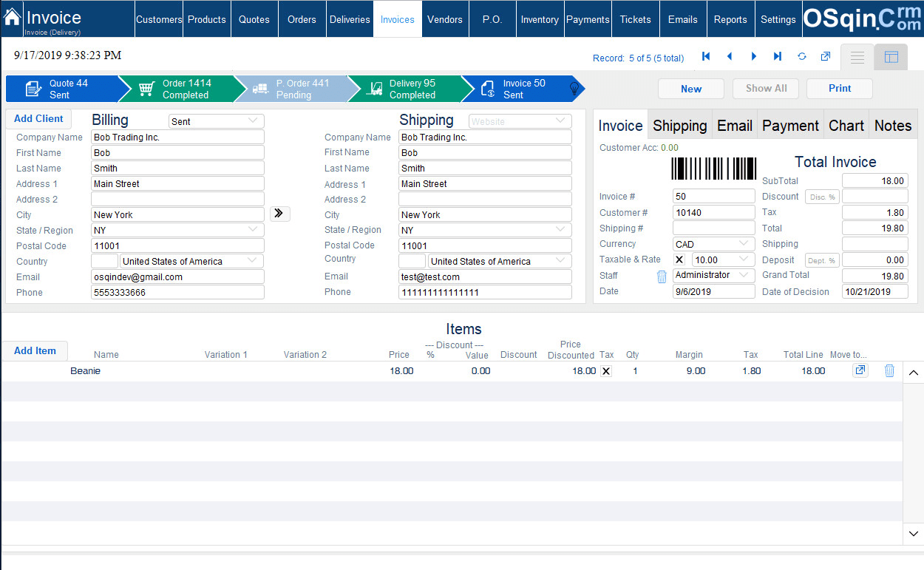Click the Shipping # field
Screen dimensions: 924x570
tap(713, 228)
